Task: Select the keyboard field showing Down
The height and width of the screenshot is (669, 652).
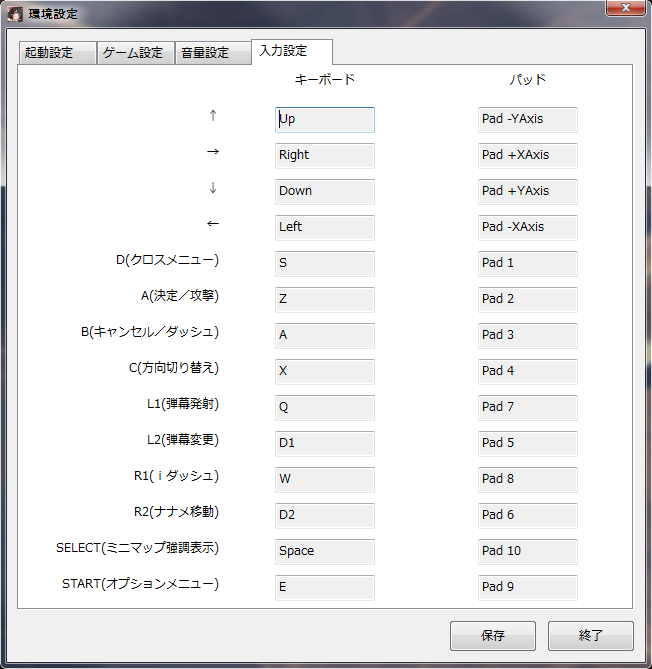Action: coord(324,191)
